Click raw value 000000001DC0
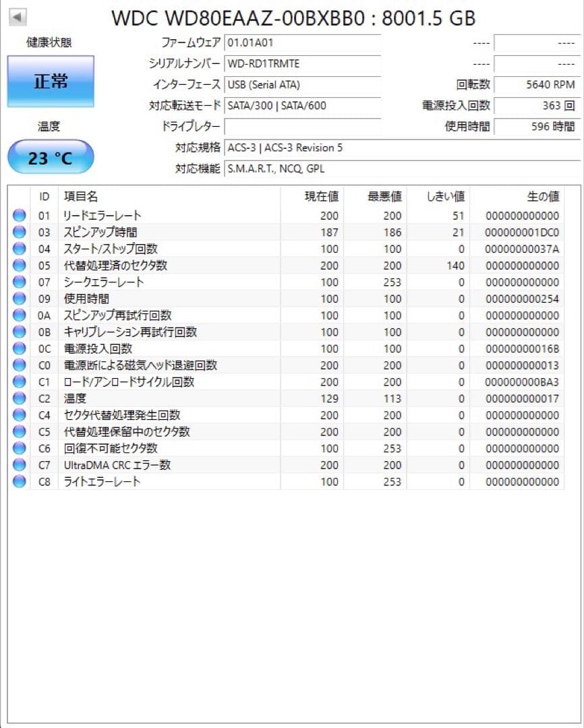 point(522,233)
